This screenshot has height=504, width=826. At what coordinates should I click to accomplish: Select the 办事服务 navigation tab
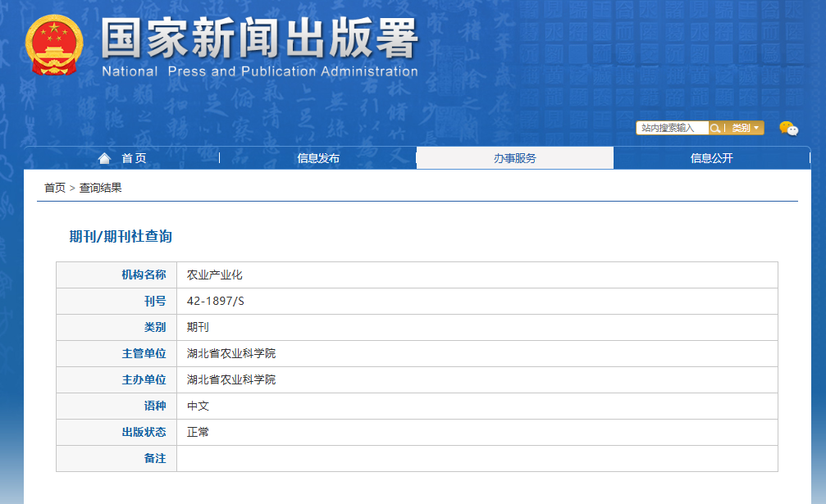(x=514, y=158)
